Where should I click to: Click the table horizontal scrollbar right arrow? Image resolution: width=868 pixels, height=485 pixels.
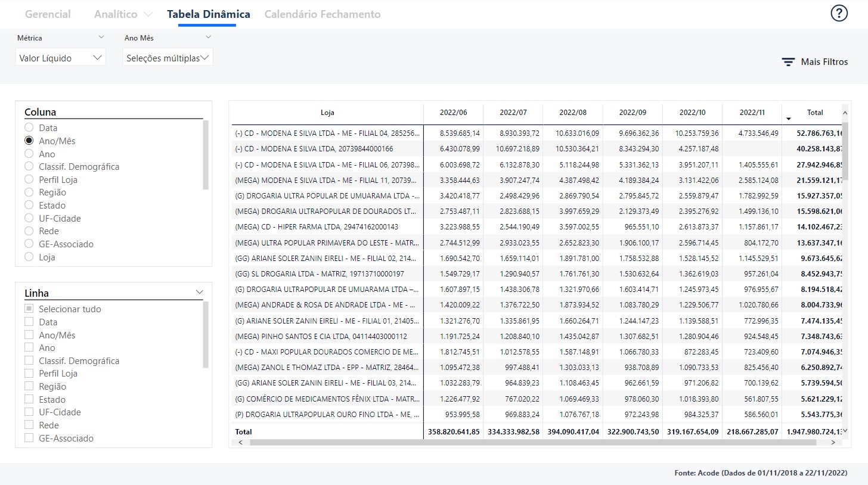coord(833,443)
